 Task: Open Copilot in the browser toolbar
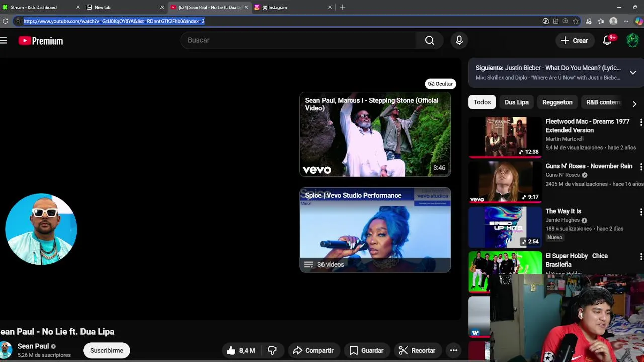[639, 21]
